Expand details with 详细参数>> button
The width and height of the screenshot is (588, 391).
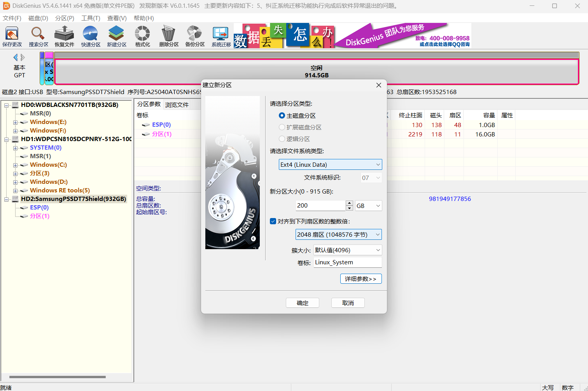point(361,279)
